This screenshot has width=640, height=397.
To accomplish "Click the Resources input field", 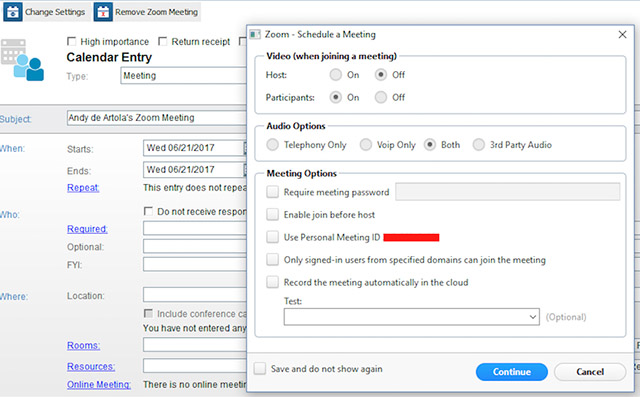I will coord(195,366).
